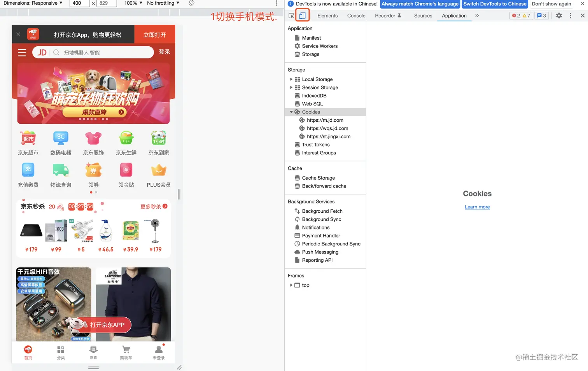Select https://st.jingxi.com cookie entry

pyautogui.click(x=328, y=136)
